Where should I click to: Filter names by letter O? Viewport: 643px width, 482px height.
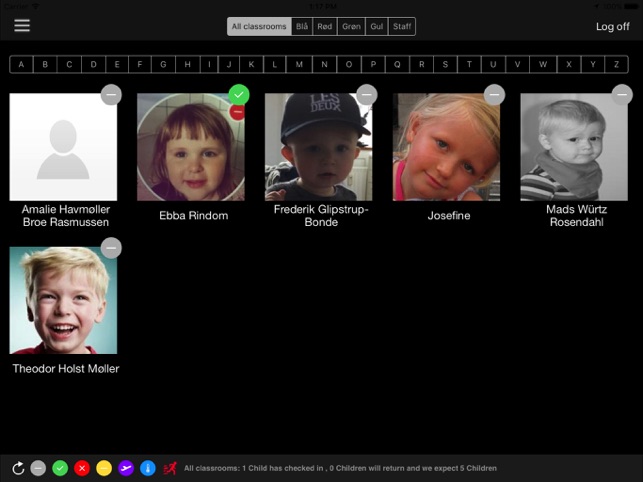pos(349,64)
